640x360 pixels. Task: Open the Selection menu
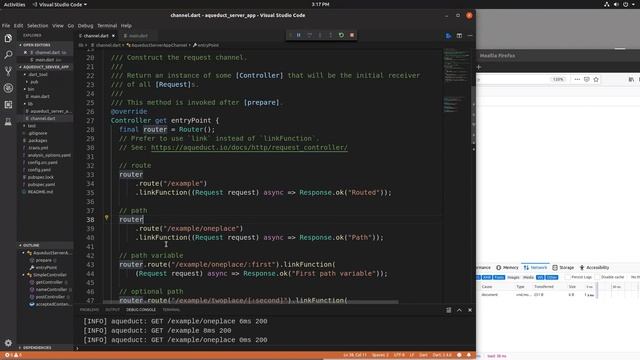pos(38,25)
